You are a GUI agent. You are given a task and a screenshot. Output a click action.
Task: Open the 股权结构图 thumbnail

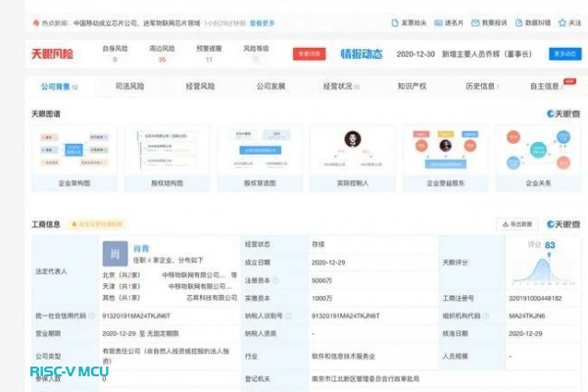(x=167, y=159)
